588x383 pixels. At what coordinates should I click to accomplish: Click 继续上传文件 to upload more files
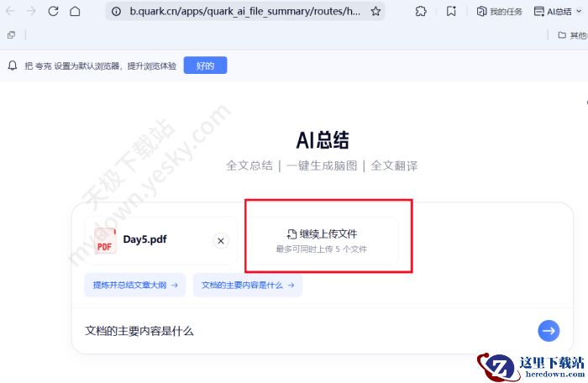323,241
